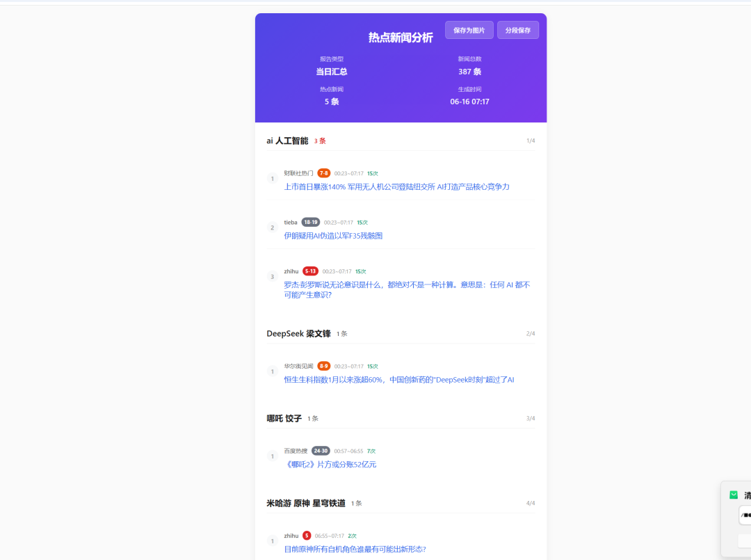Click the "24-30" badge beside 百度热搜
This screenshot has height=560, width=751.
(320, 450)
